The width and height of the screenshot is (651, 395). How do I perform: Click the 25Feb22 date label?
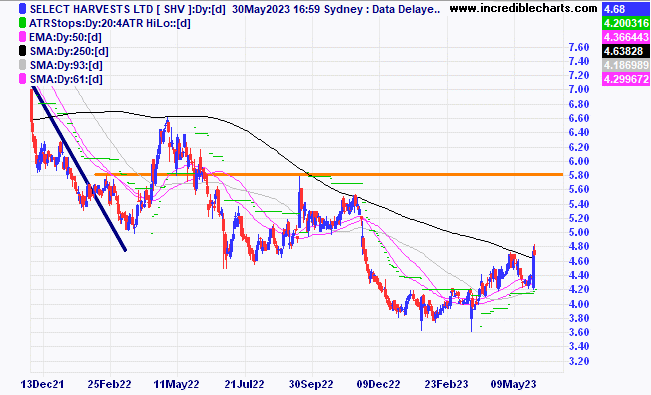[x=109, y=384]
